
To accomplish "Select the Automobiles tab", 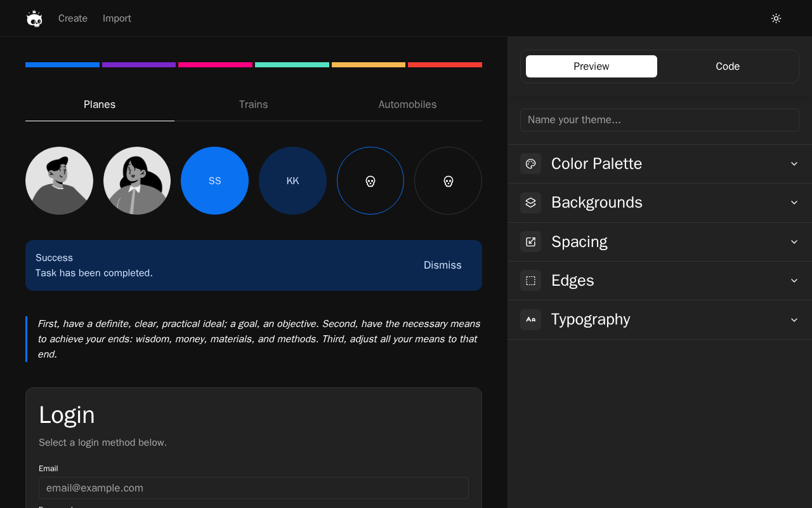I will point(407,105).
